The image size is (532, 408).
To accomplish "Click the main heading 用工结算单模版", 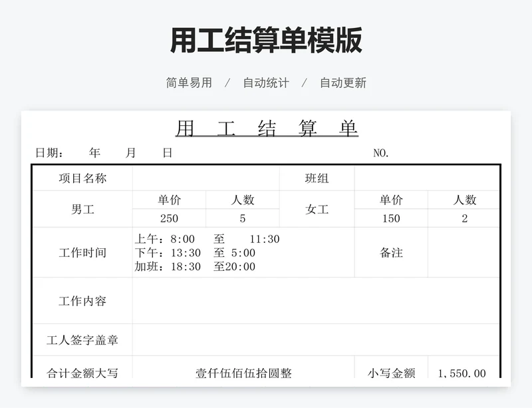I will 266,41.
